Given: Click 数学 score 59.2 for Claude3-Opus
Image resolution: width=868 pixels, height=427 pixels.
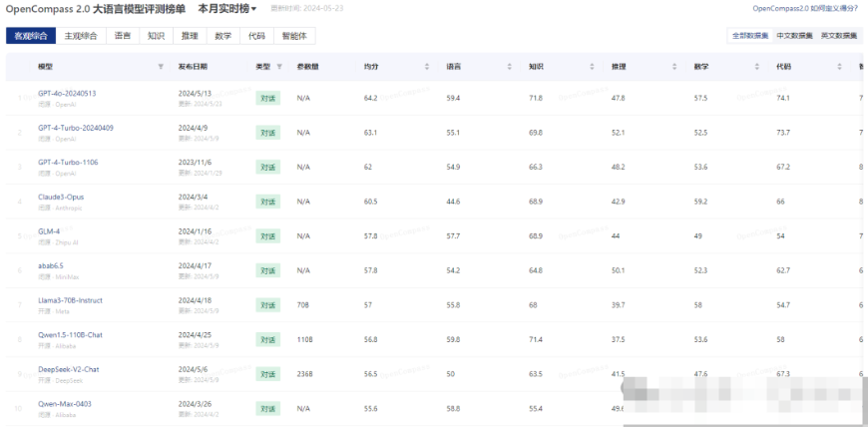Looking at the screenshot, I should click(700, 202).
